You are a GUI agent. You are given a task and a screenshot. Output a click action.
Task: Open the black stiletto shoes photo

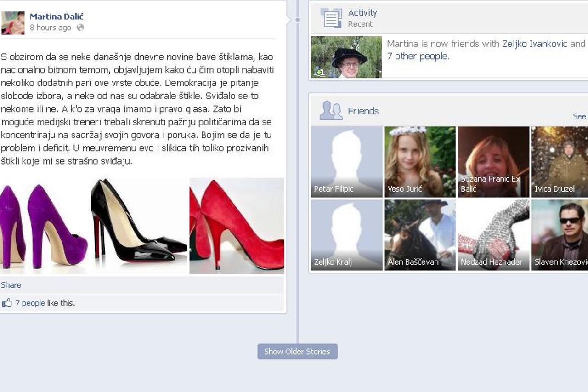point(139,226)
